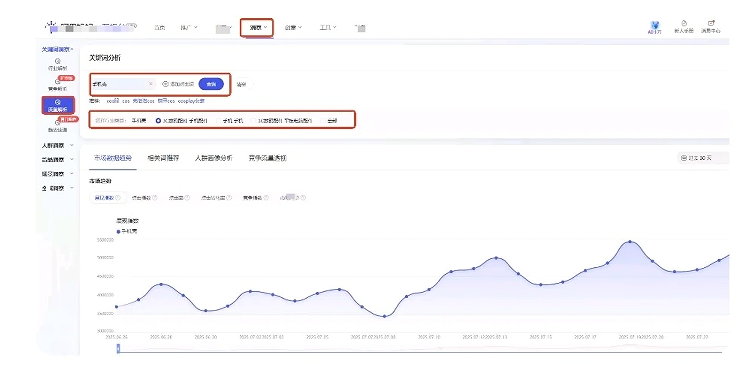Select 全部 category radio option

[x=323, y=121]
